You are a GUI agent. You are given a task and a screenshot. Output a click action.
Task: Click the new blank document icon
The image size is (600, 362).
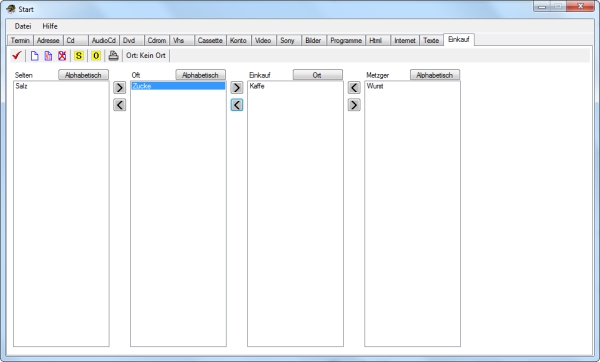pos(34,55)
